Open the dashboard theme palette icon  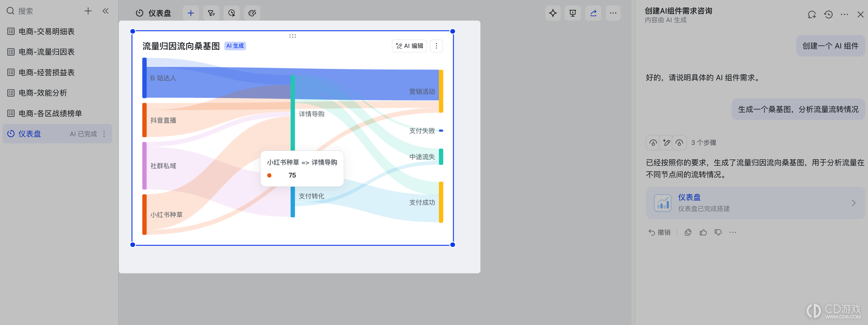[x=252, y=13]
